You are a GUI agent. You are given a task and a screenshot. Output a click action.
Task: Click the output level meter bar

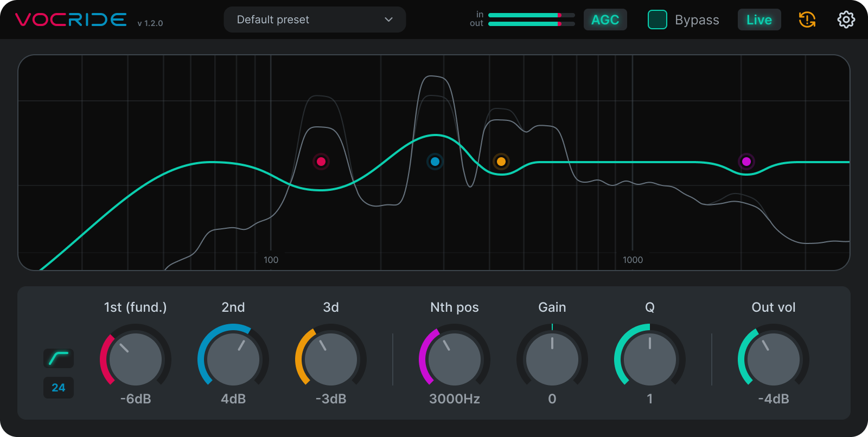[532, 24]
